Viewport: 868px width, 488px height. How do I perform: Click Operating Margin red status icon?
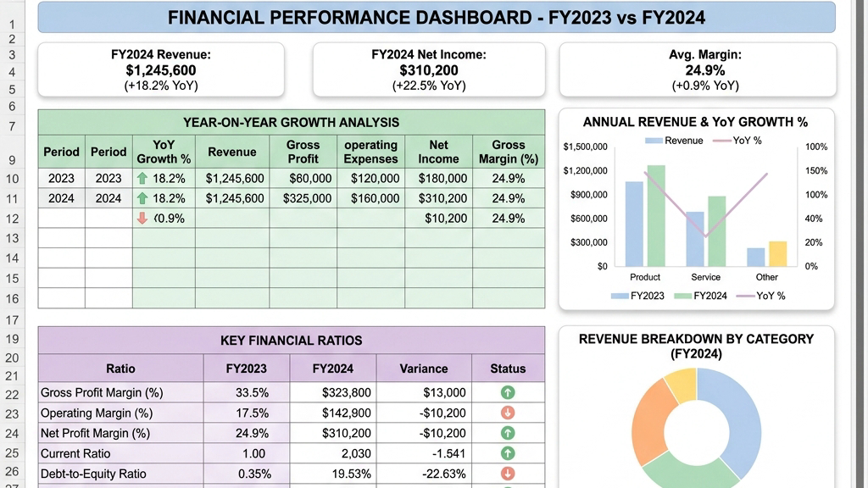coord(508,413)
